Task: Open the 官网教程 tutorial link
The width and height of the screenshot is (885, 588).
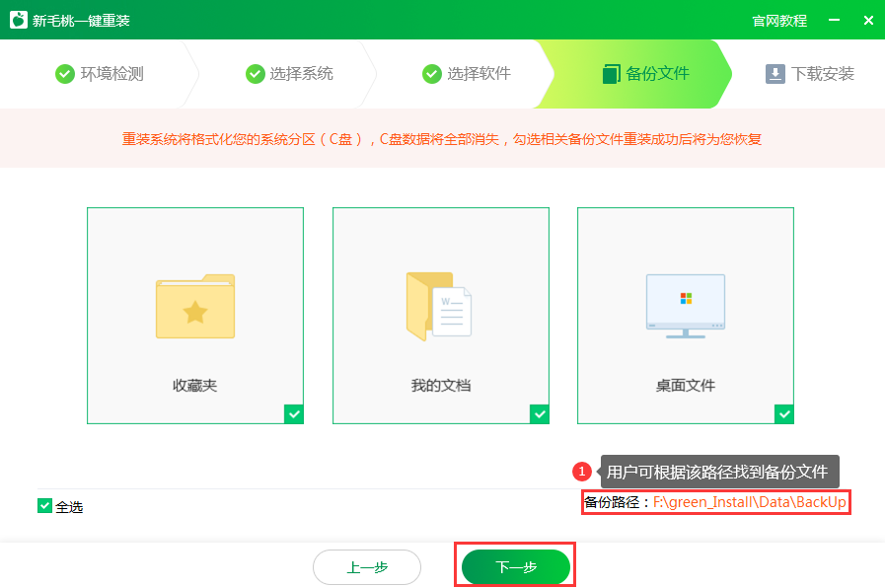Action: (779, 21)
